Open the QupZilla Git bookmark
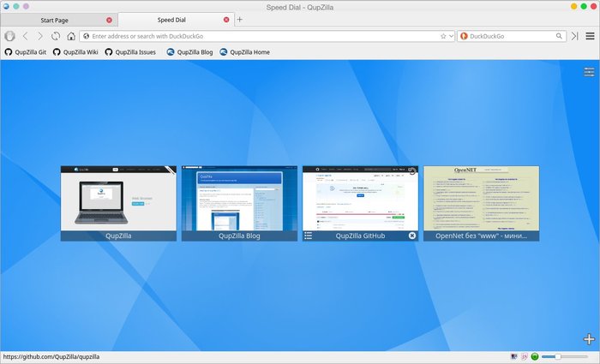This screenshot has width=600, height=364. click(x=25, y=52)
